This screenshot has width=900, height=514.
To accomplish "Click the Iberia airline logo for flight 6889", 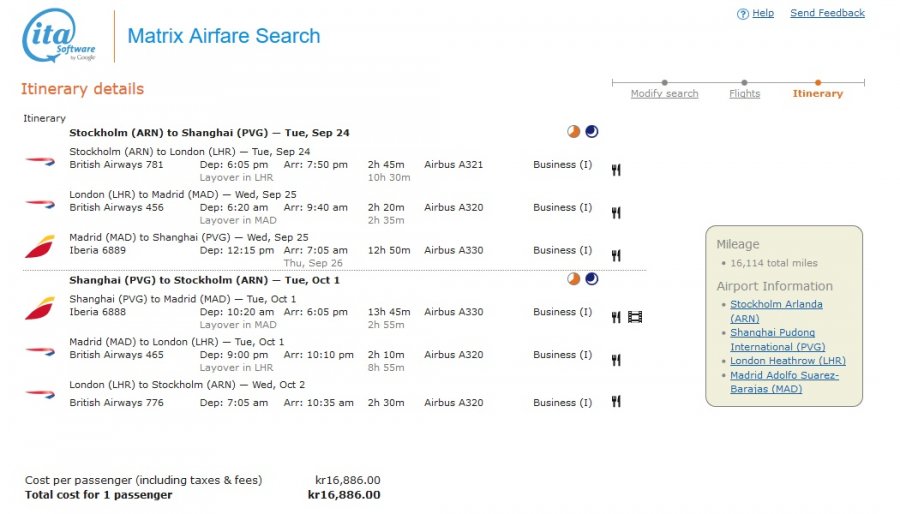I will 40,246.
